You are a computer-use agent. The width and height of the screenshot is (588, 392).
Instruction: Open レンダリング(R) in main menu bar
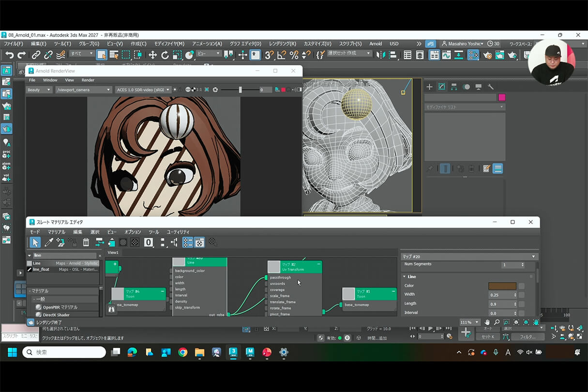point(283,44)
